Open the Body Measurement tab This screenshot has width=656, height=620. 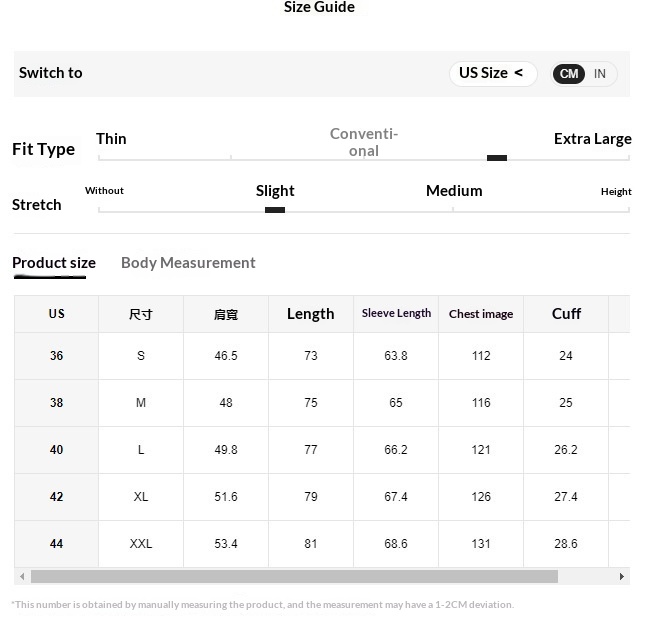[x=188, y=263]
